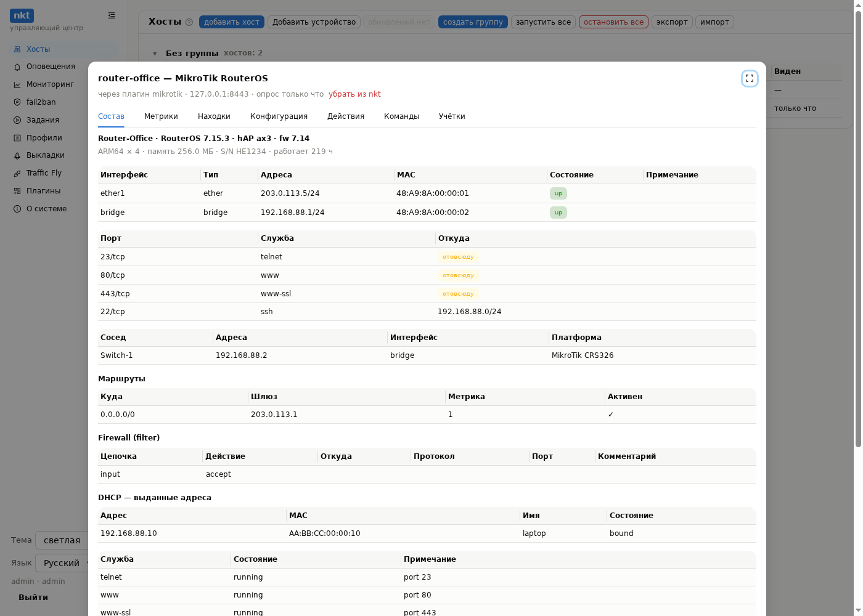This screenshot has width=863, height=616.
Task: Open the Конфигурация tab
Action: pos(279,116)
